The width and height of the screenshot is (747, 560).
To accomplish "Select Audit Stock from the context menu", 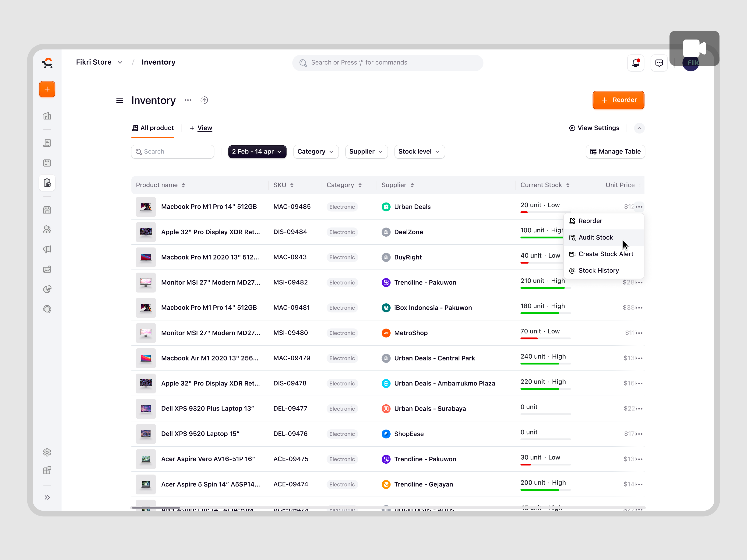I will pos(595,237).
